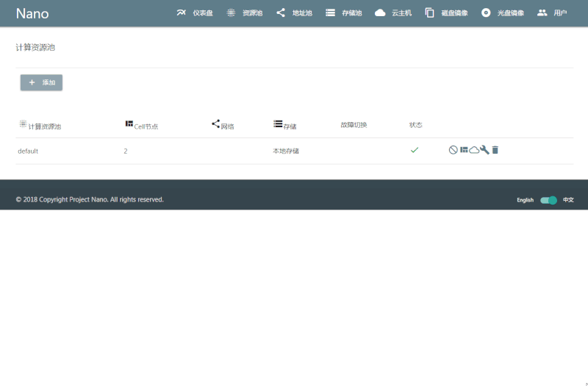Click the Nano logo link

(x=32, y=13)
